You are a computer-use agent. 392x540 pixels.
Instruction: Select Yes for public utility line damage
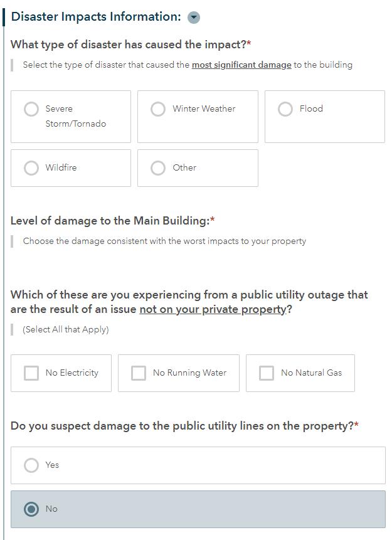pos(31,465)
